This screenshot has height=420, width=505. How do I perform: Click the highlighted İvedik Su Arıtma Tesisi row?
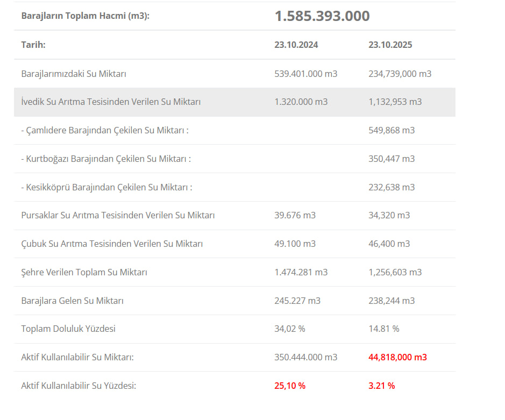[111, 102]
